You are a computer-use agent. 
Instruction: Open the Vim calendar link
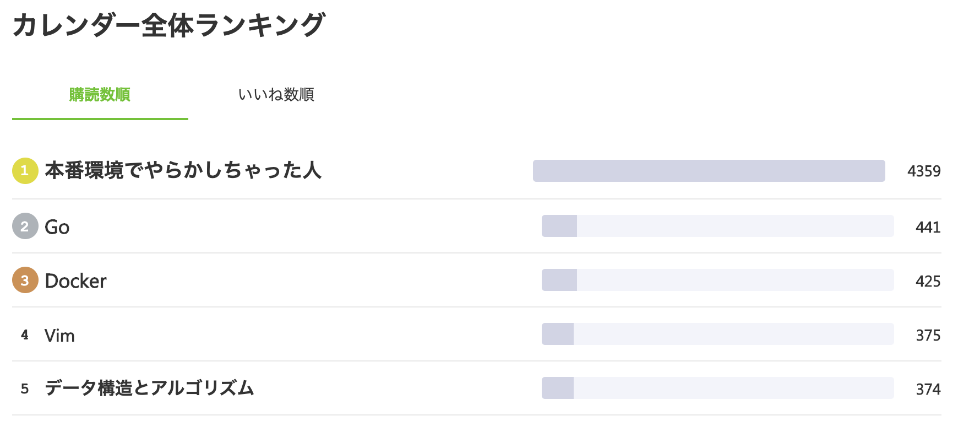pyautogui.click(x=59, y=336)
